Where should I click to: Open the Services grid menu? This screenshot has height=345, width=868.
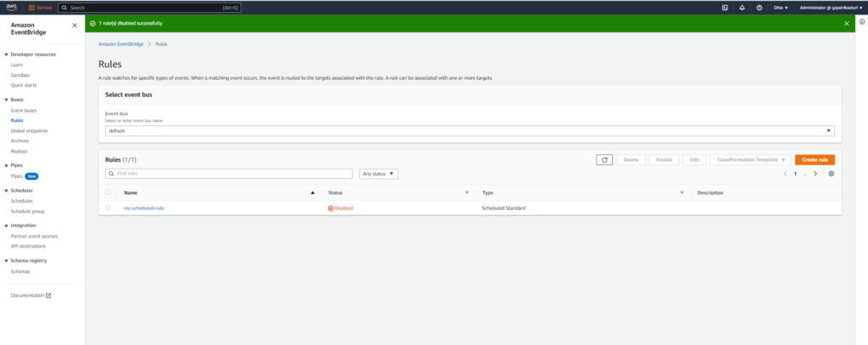coord(41,8)
